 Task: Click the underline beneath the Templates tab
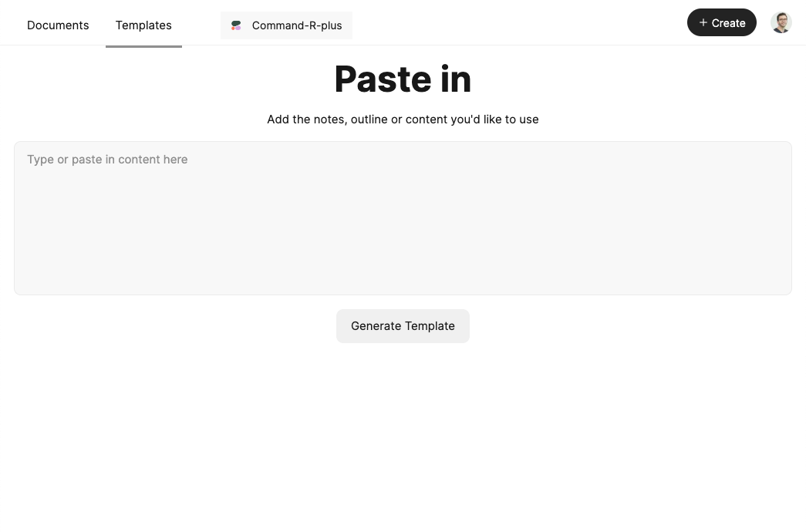143,46
